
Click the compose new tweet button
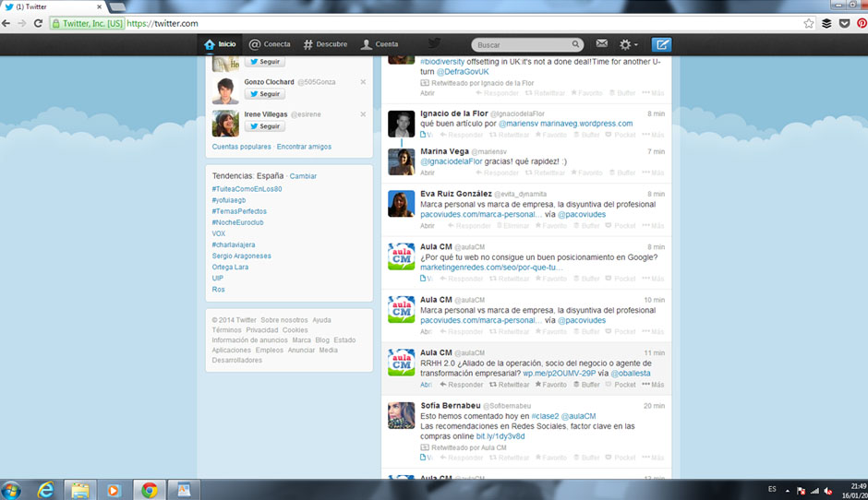661,44
